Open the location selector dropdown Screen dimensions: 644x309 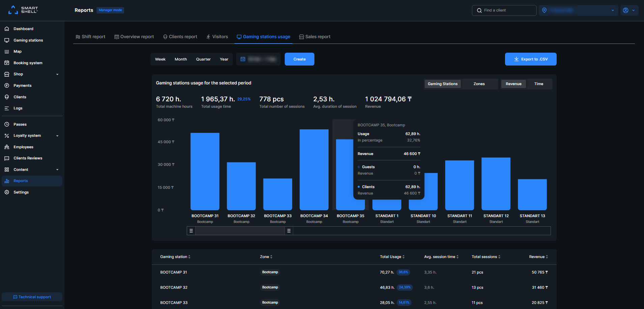[578, 10]
